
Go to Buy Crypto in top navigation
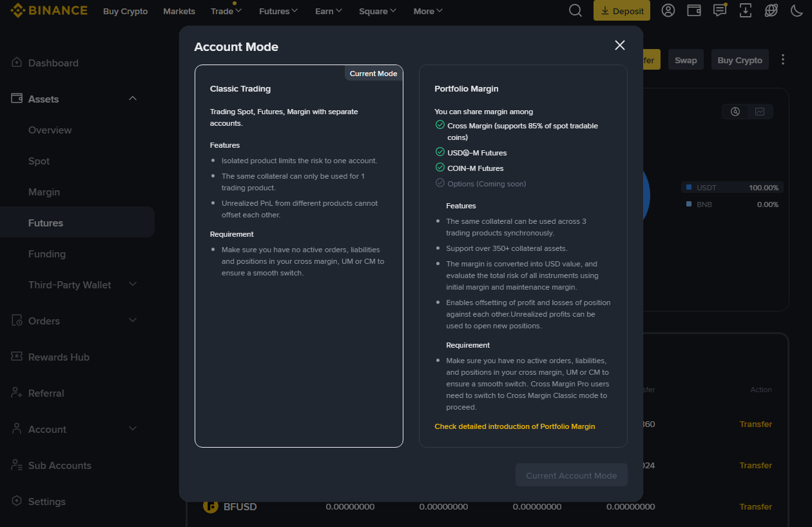[125, 11]
